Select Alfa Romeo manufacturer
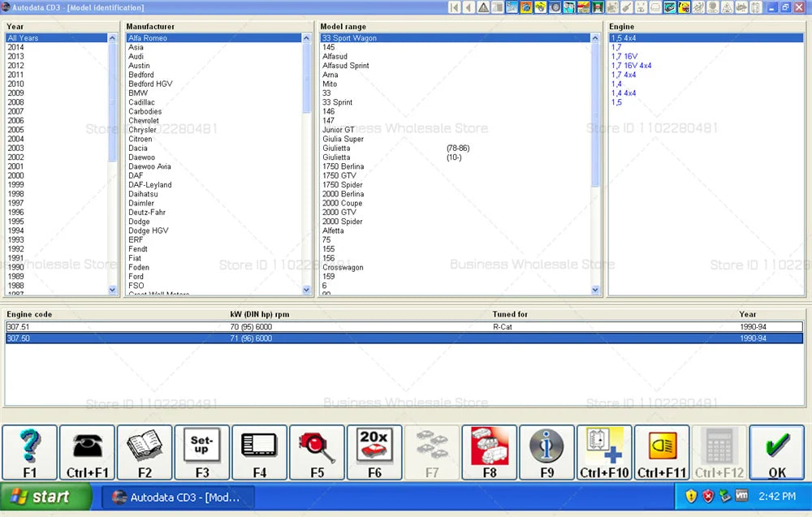The width and height of the screenshot is (812, 517). [x=214, y=38]
